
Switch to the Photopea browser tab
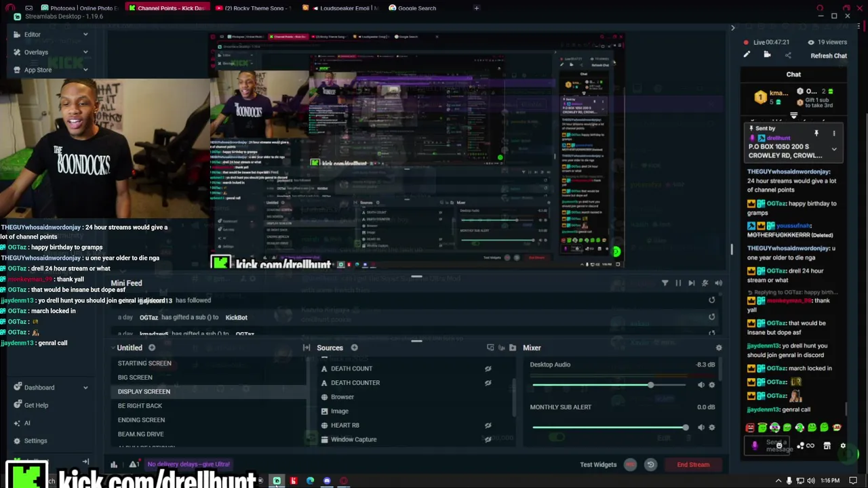coord(79,8)
